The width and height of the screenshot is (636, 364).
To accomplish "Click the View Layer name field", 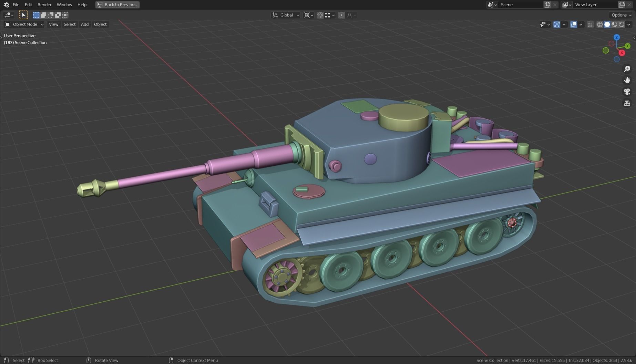I will (595, 5).
